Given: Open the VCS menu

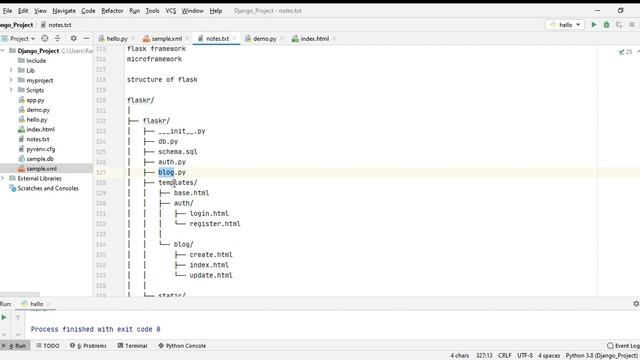Looking at the screenshot, I should tap(171, 11).
